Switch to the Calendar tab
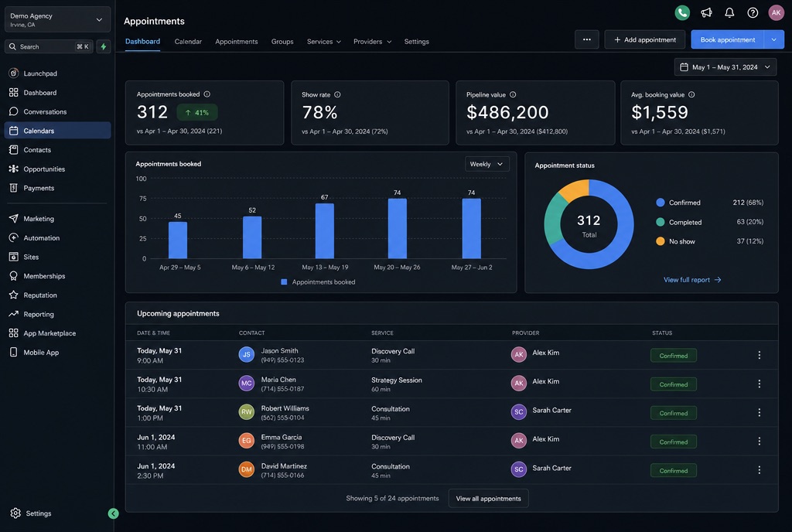The height and width of the screenshot is (532, 792). 188,42
